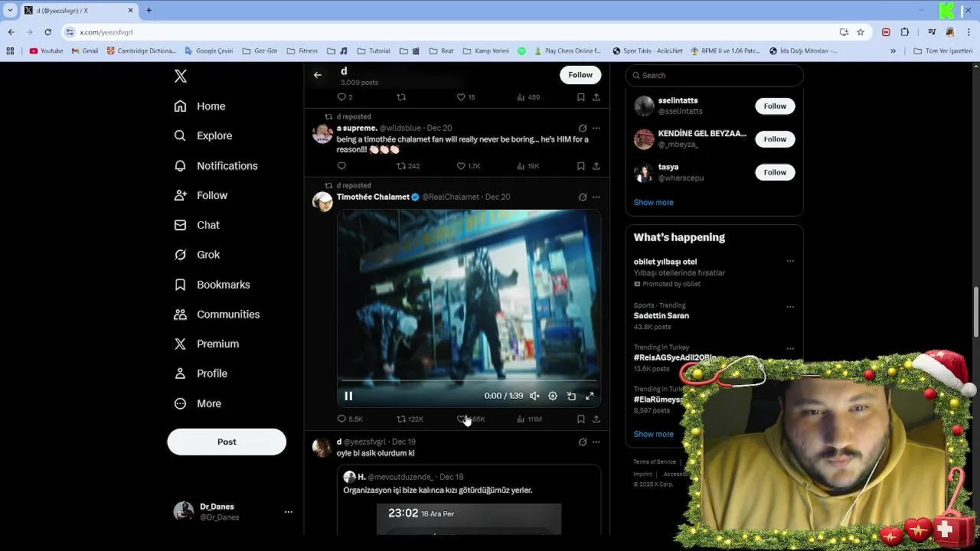Open a new browser tab
The height and width of the screenshot is (551, 980).
tap(149, 11)
